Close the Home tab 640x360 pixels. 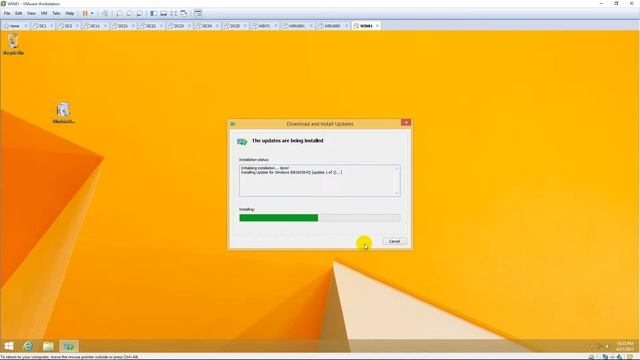point(26,26)
